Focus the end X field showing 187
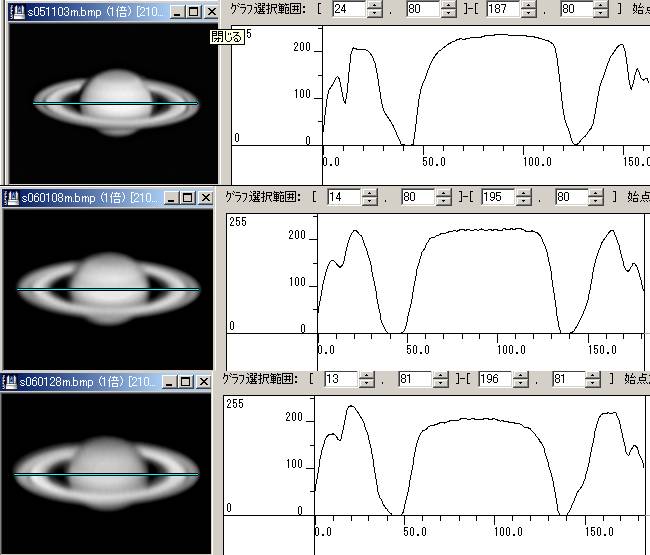Screen dimensions: 650x555 pos(503,9)
